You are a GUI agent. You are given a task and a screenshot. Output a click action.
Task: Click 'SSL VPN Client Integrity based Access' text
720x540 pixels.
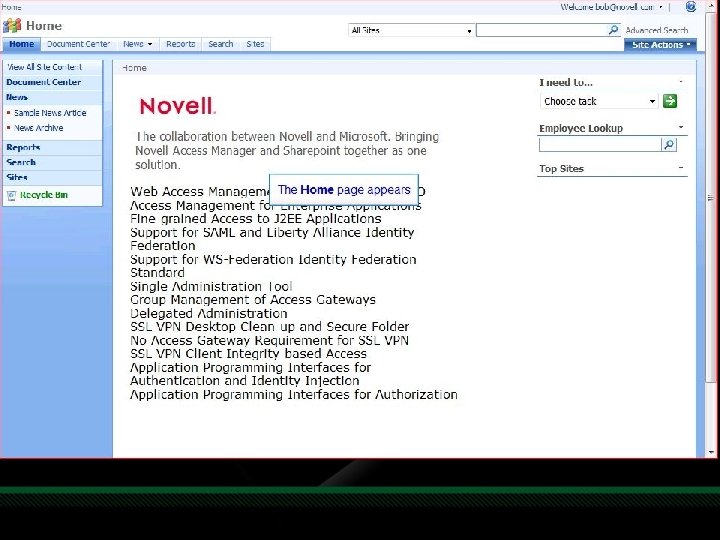(248, 354)
